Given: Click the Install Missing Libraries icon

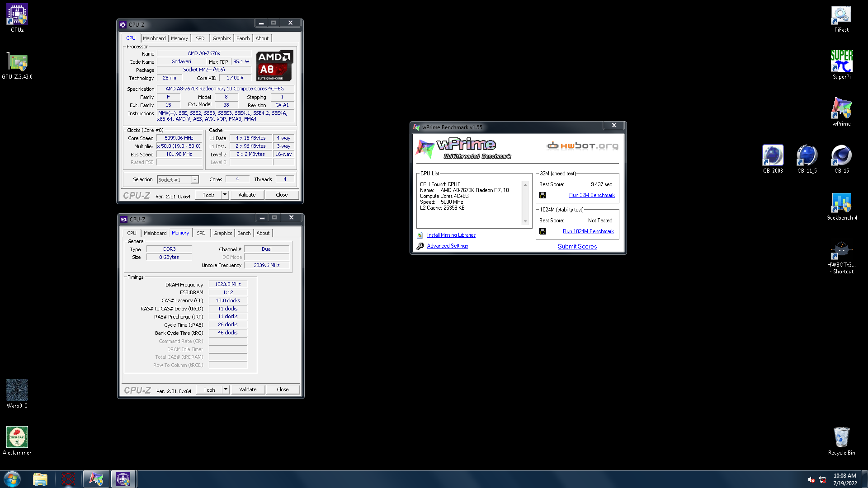Looking at the screenshot, I should click(x=420, y=235).
